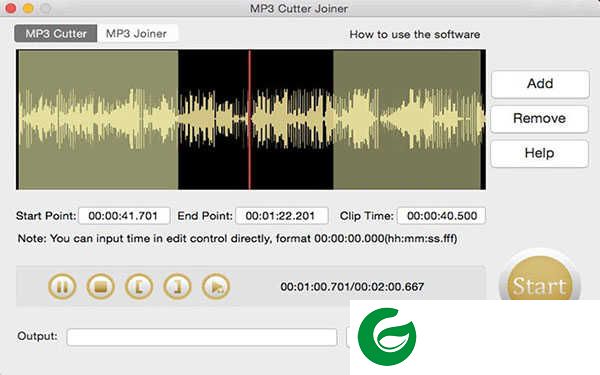Click the Remove button
Viewport: 600px width, 375px height.
(540, 119)
